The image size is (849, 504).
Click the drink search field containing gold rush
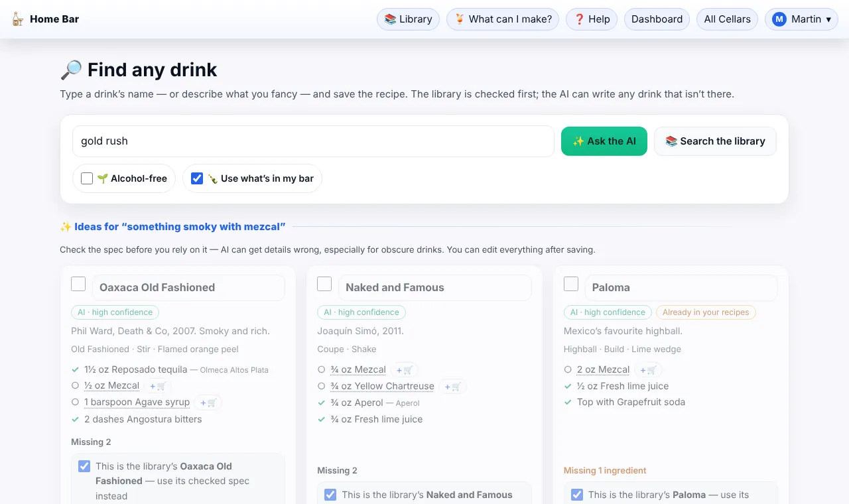(313, 141)
